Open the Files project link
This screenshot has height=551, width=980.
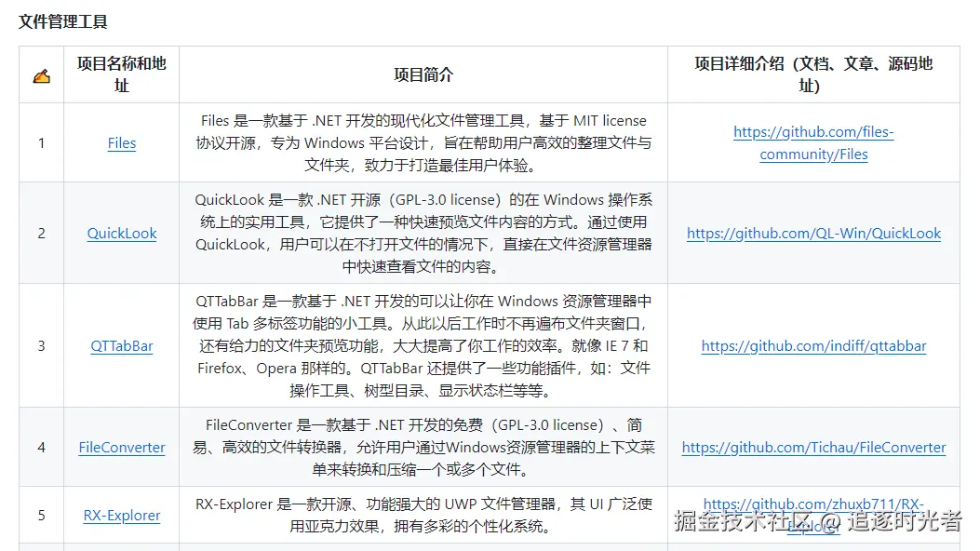pos(121,143)
